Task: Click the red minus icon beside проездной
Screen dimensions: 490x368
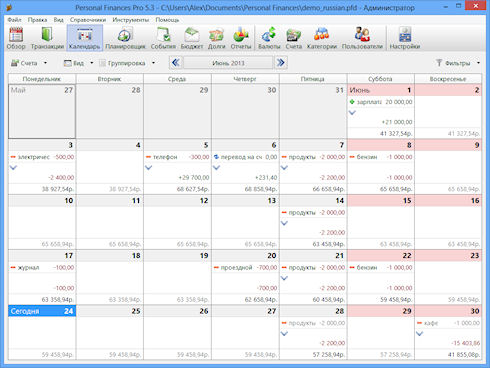Action: [216, 268]
